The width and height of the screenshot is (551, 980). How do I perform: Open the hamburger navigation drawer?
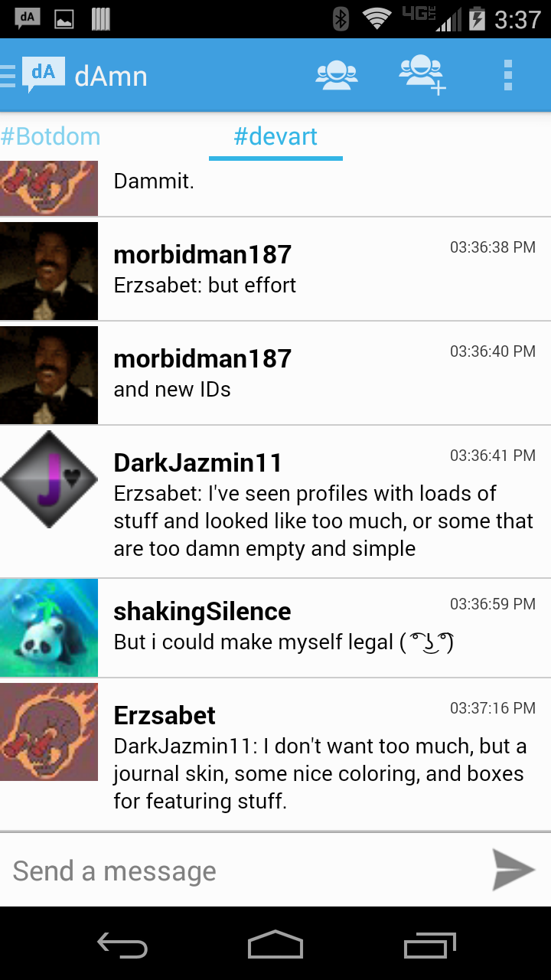pyautogui.click(x=8, y=76)
